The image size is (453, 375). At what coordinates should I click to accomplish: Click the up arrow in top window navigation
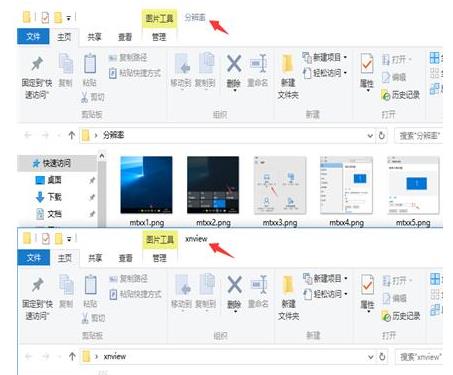click(71, 135)
